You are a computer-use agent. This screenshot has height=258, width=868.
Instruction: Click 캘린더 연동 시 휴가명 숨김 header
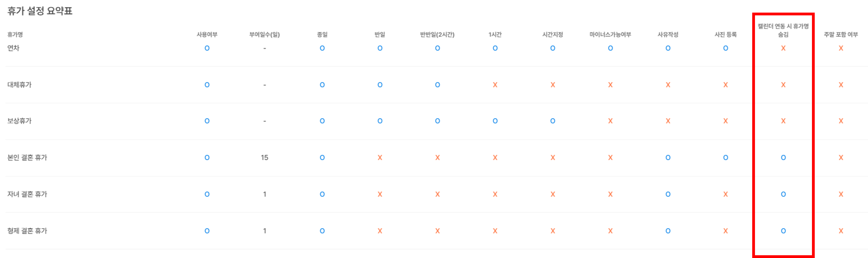[x=783, y=30]
